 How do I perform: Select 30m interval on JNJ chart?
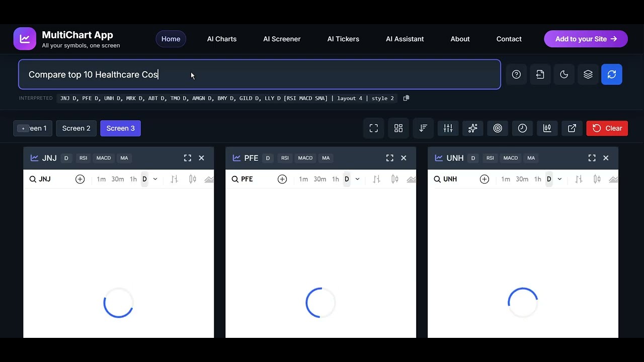(118, 179)
